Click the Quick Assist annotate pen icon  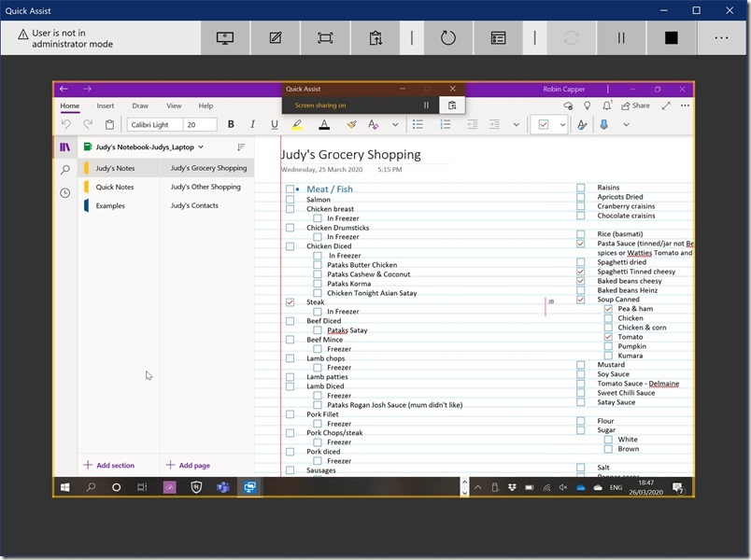pos(275,38)
